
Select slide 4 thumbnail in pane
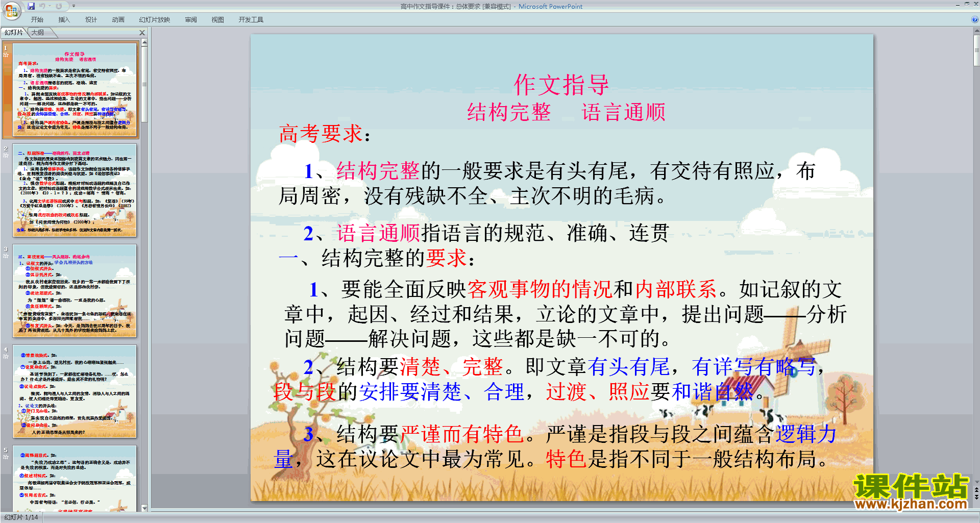(75, 391)
